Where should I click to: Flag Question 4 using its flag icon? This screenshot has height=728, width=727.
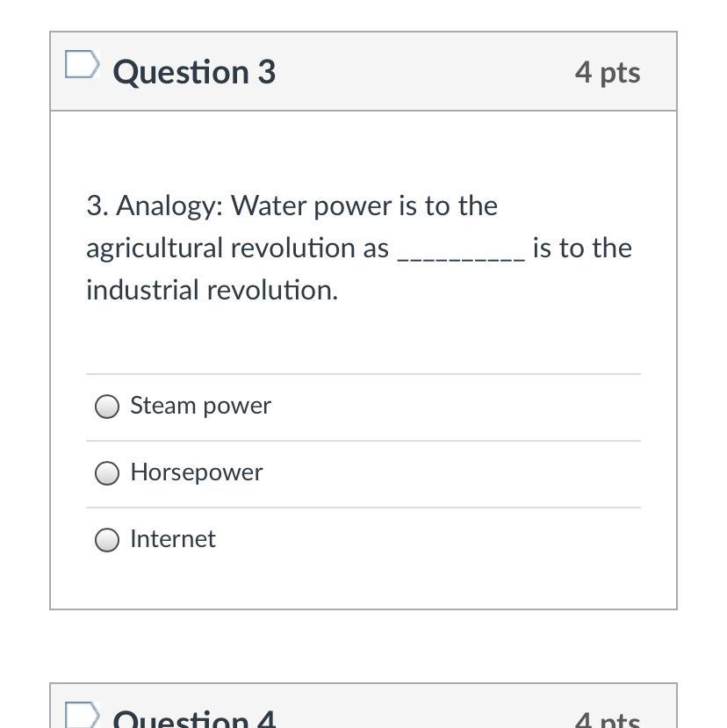pos(82,715)
